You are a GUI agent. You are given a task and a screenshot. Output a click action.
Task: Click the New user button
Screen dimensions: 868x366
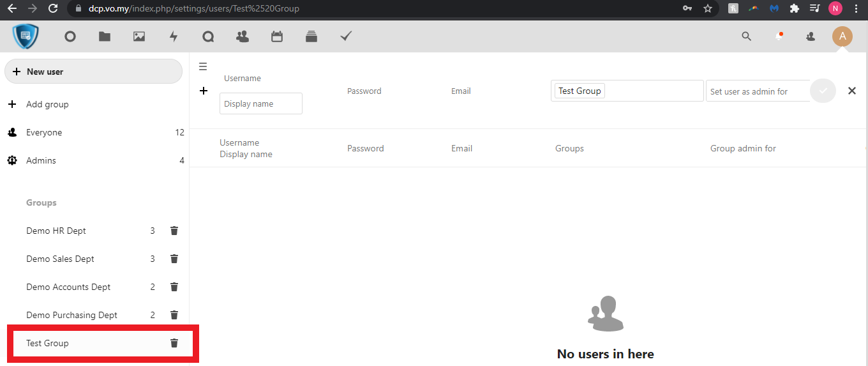tap(93, 72)
